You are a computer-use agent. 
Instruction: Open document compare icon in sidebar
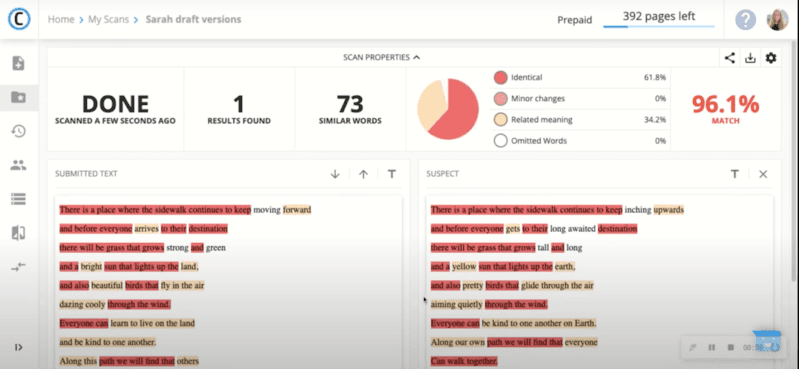(x=18, y=233)
